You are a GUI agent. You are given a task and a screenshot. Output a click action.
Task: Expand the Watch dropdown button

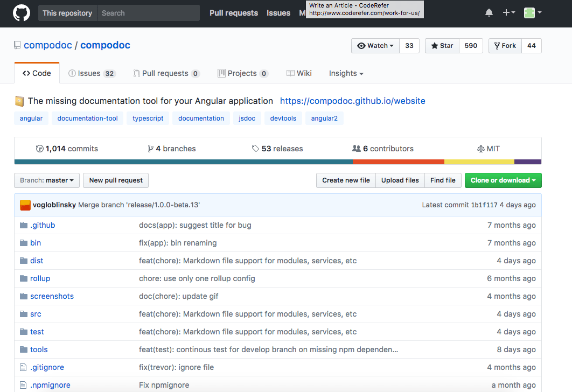pos(375,46)
